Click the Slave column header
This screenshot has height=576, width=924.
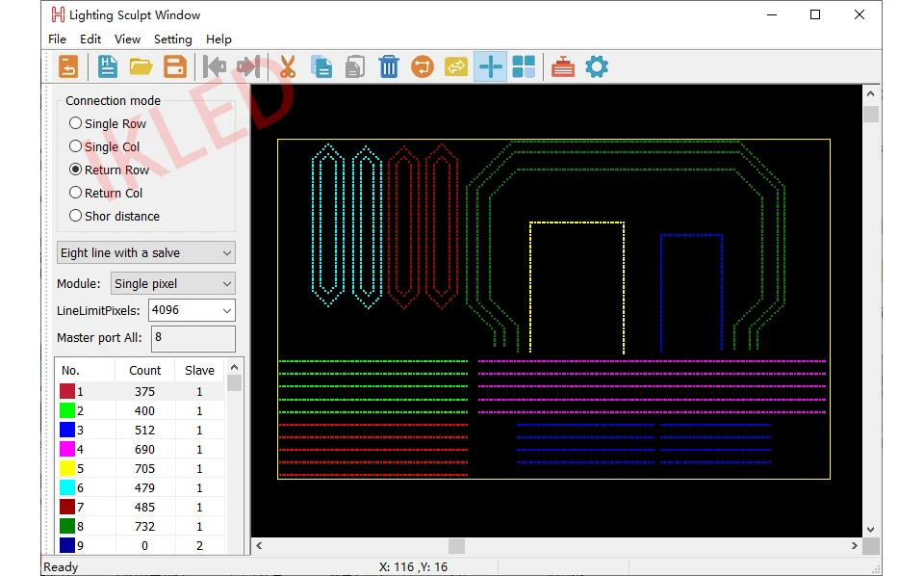tap(200, 370)
